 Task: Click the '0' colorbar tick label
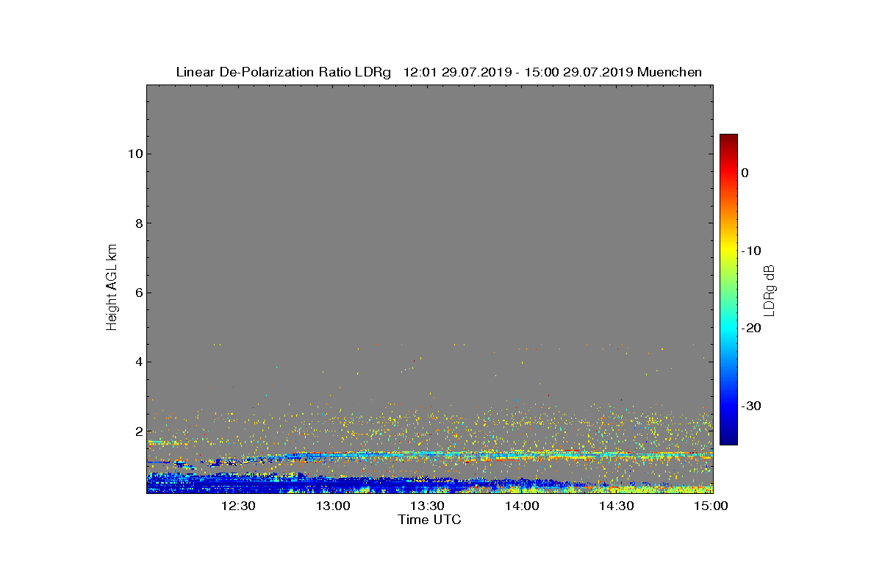pyautogui.click(x=745, y=173)
